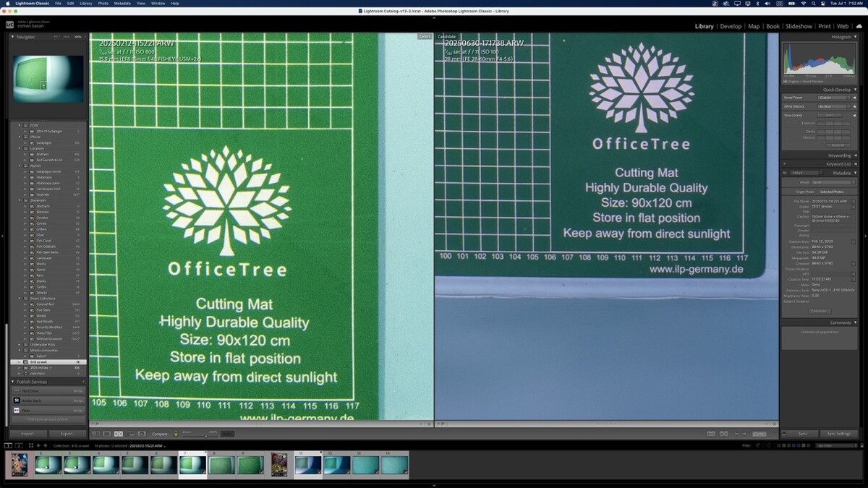Collapse the Metadata panel
The image size is (868, 488).
pyautogui.click(x=854, y=173)
